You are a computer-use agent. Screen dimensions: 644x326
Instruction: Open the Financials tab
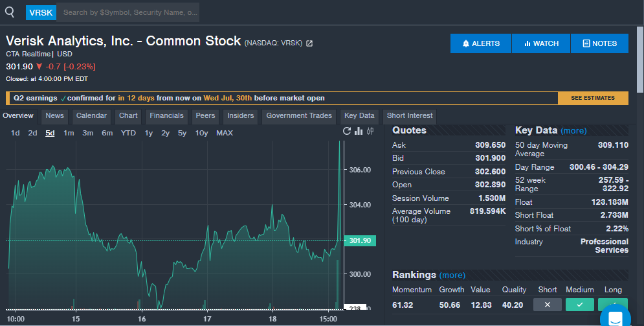(x=166, y=116)
